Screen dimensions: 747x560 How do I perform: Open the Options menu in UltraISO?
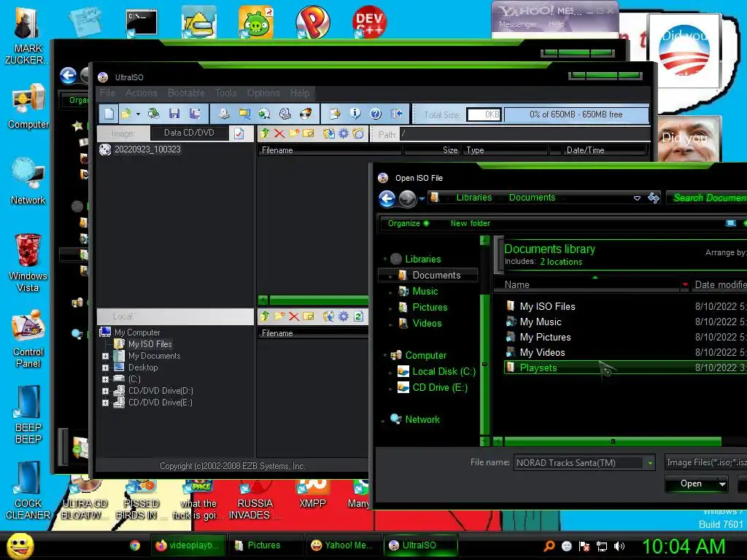coord(263,93)
